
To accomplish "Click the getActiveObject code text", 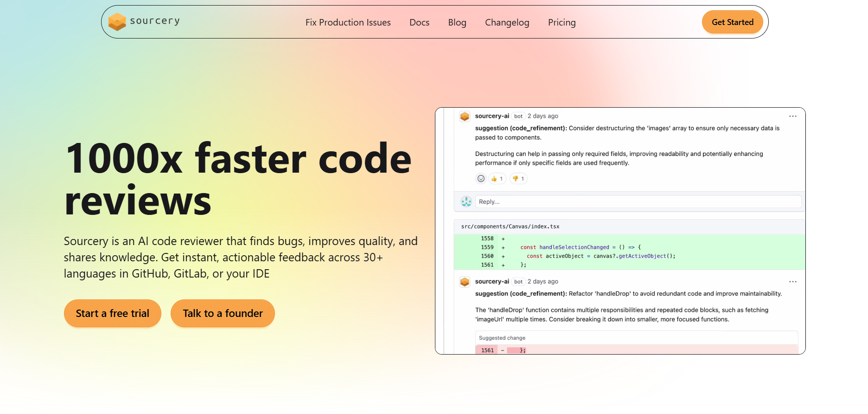I will click(x=642, y=256).
